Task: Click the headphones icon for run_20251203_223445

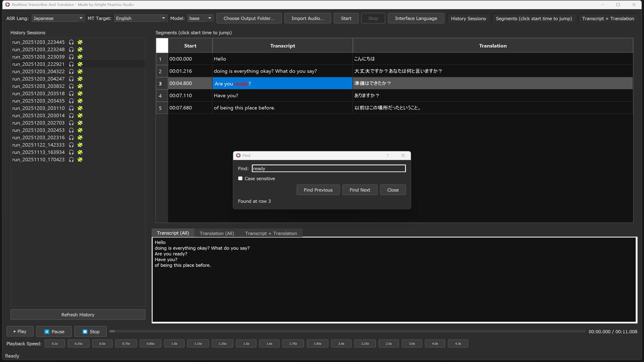Action: click(x=71, y=42)
